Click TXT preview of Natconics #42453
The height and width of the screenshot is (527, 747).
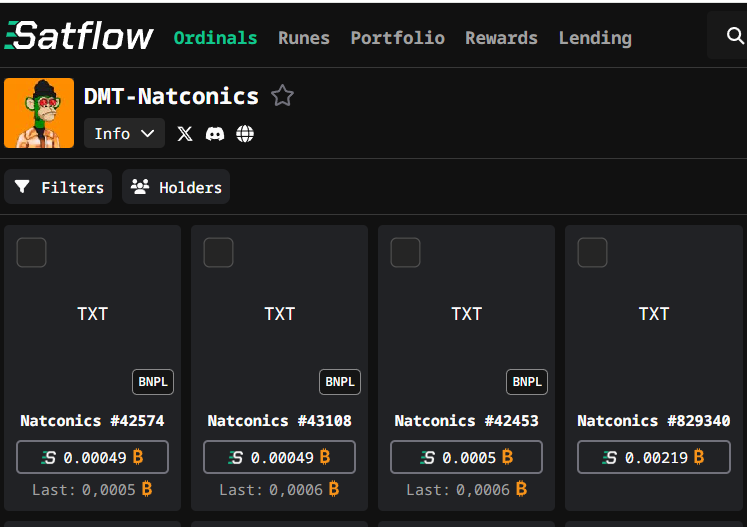point(466,314)
